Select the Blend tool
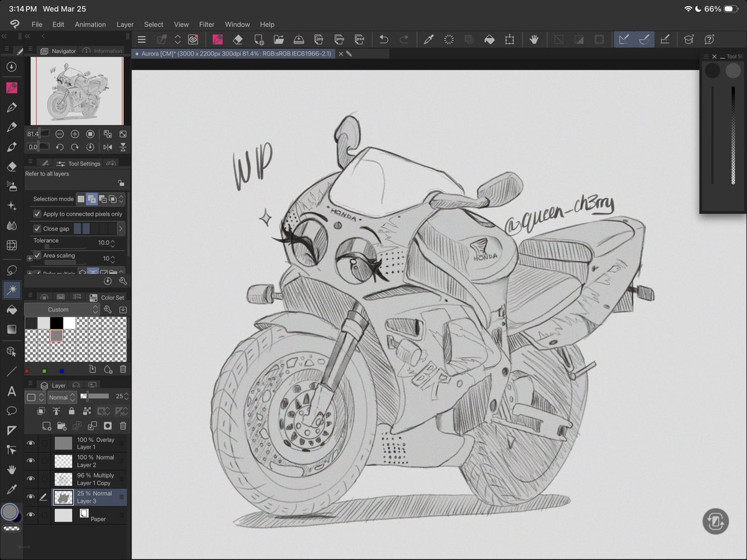 pos(11,225)
